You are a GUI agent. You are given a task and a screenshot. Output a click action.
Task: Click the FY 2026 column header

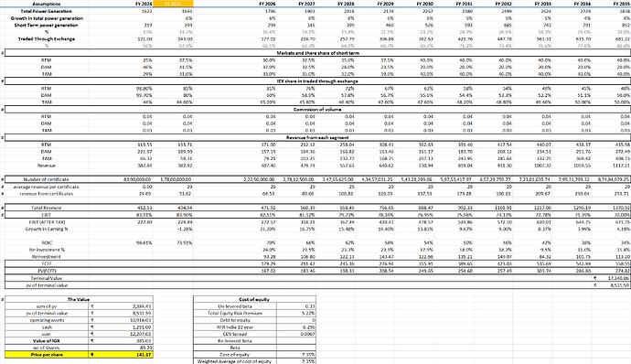click(267, 4)
